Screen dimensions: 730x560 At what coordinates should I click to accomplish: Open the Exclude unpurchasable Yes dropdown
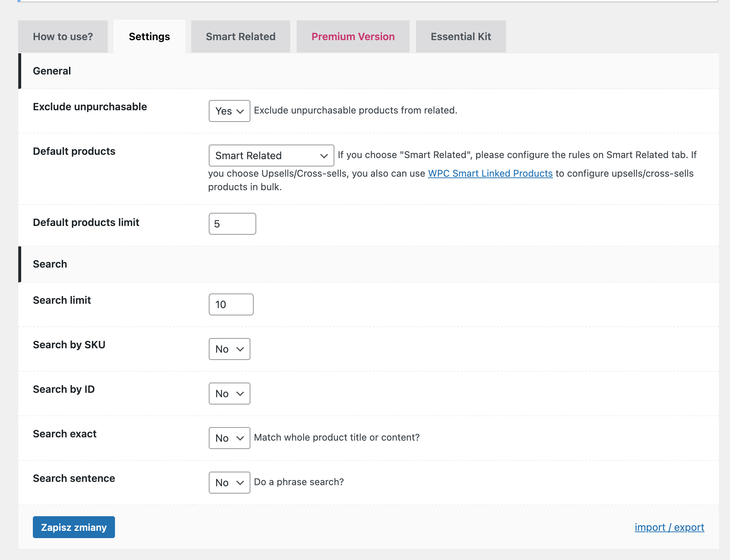point(229,111)
